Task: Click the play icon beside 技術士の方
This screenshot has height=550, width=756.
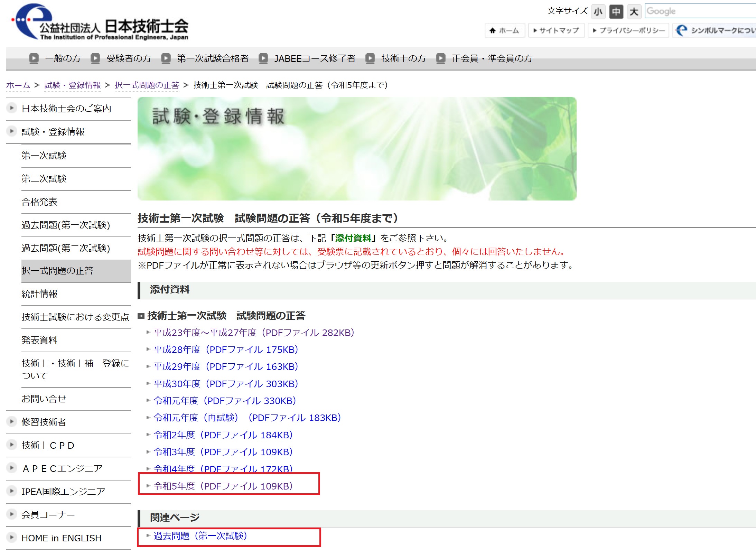Action: click(x=370, y=58)
